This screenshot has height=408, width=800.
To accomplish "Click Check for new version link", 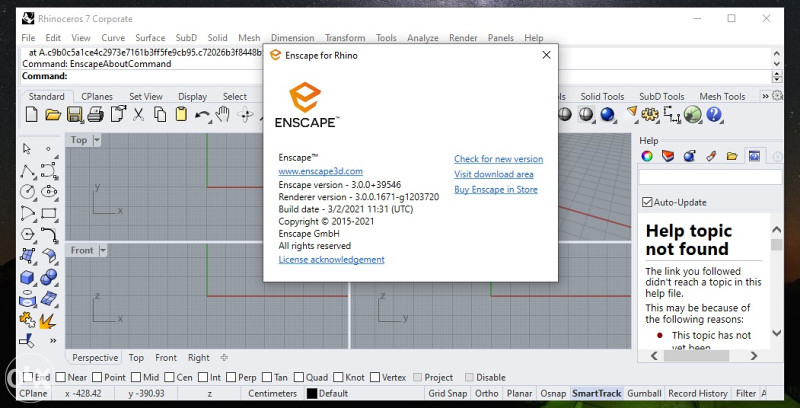I will pos(498,159).
